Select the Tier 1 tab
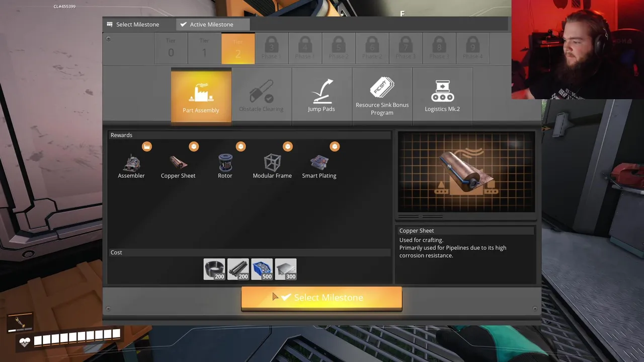This screenshot has width=644, height=362. tap(204, 49)
